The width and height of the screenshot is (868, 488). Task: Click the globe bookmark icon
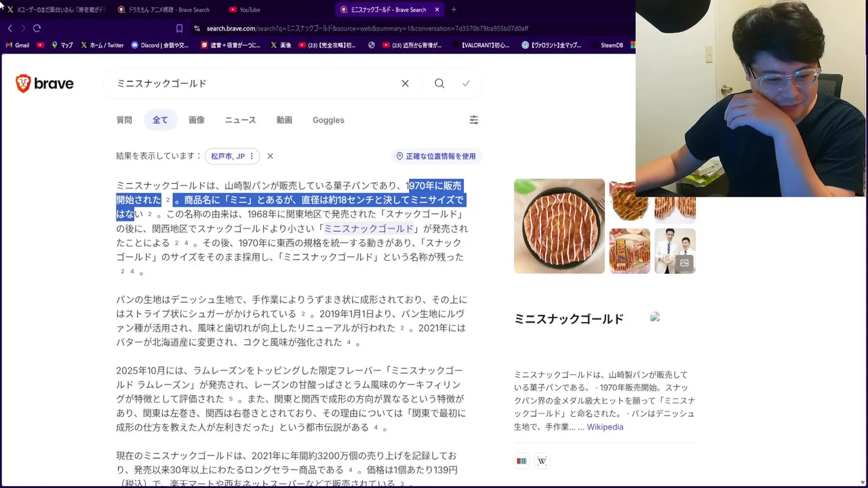click(x=372, y=45)
